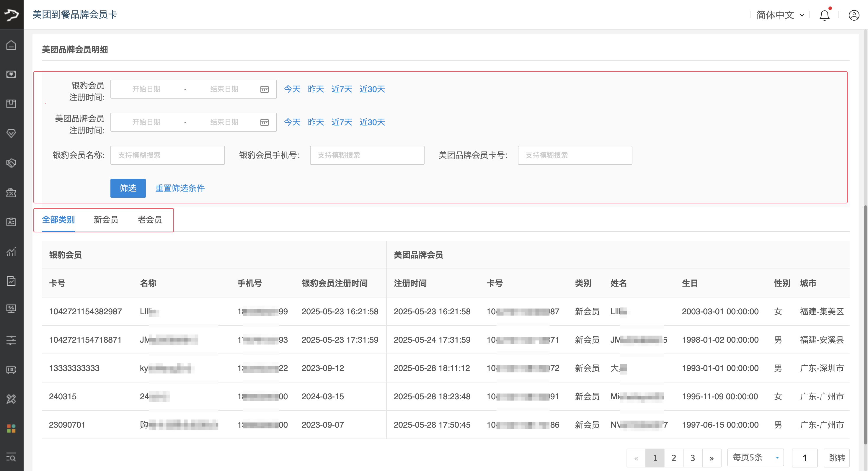The width and height of the screenshot is (868, 471).
Task: Click the previous pages « arrow
Action: pyautogui.click(x=636, y=457)
